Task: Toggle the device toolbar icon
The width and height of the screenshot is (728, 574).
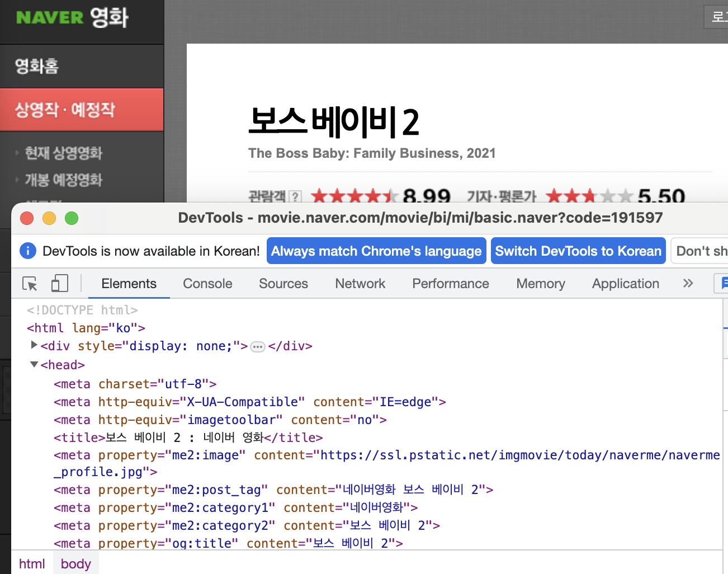Action: 59,283
